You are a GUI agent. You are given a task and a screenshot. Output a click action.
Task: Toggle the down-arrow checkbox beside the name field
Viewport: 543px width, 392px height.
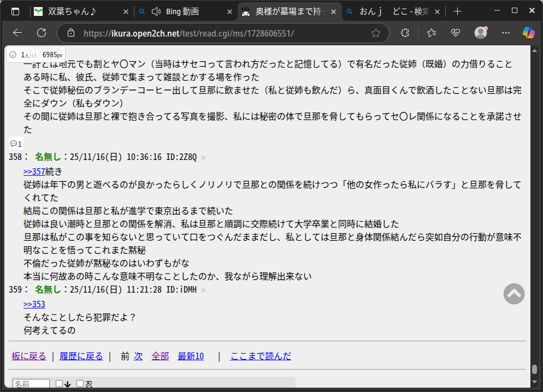coord(60,384)
